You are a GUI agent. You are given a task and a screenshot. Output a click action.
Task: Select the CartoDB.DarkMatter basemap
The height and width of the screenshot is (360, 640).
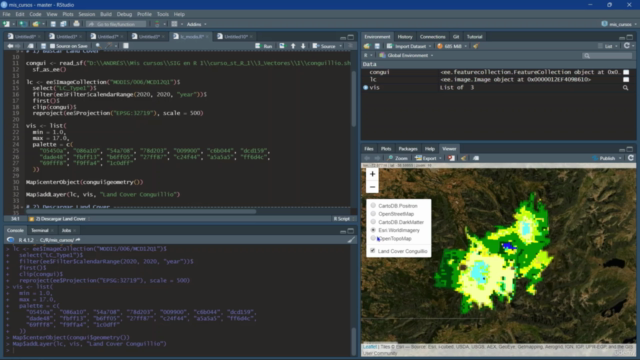point(373,222)
